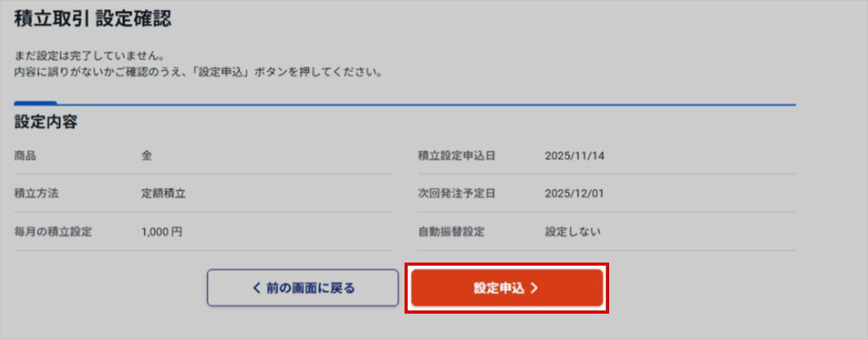Click the 設定申込 button
Viewport: 868px width, 340px height.
coord(506,288)
